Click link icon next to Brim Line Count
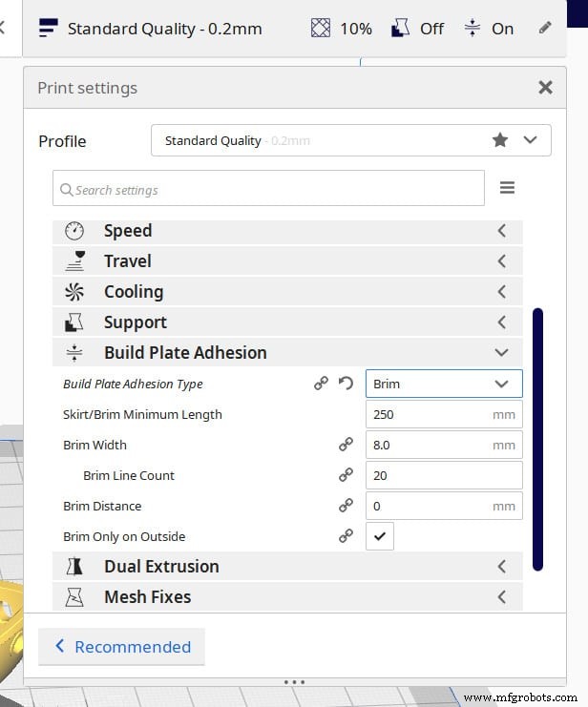Screen dimensions: 588x707 click(x=346, y=475)
